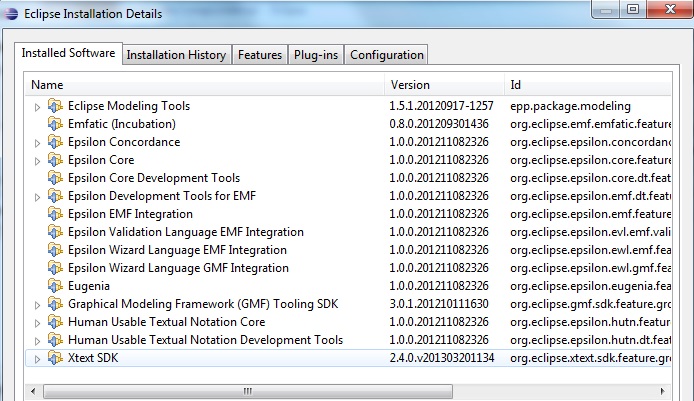Click the Epsilon Development Tools for EMF icon

[x=55, y=196]
